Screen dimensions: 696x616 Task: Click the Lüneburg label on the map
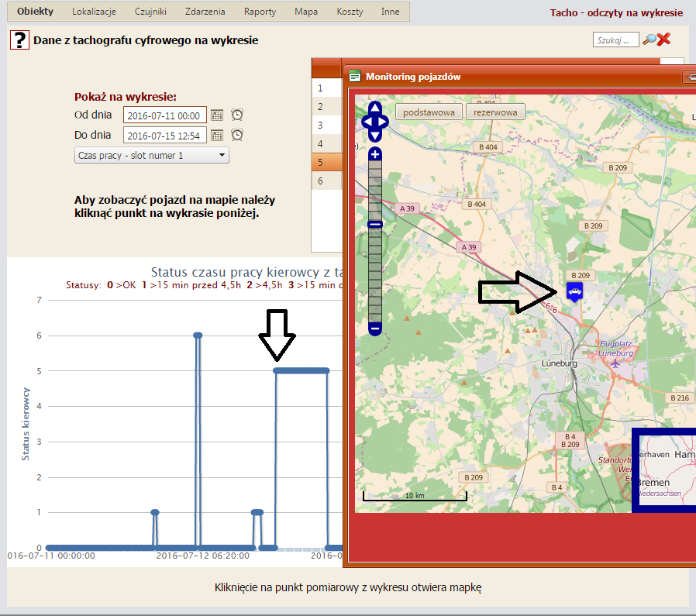click(x=560, y=363)
